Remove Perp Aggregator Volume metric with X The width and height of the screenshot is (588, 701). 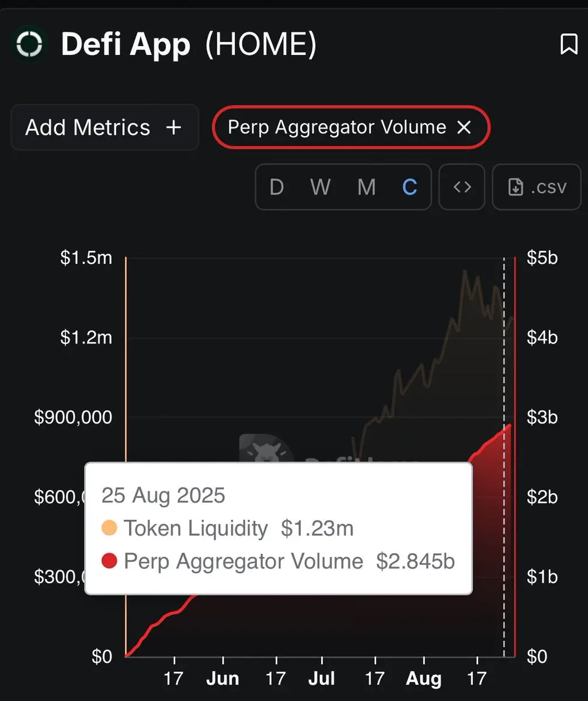click(464, 127)
